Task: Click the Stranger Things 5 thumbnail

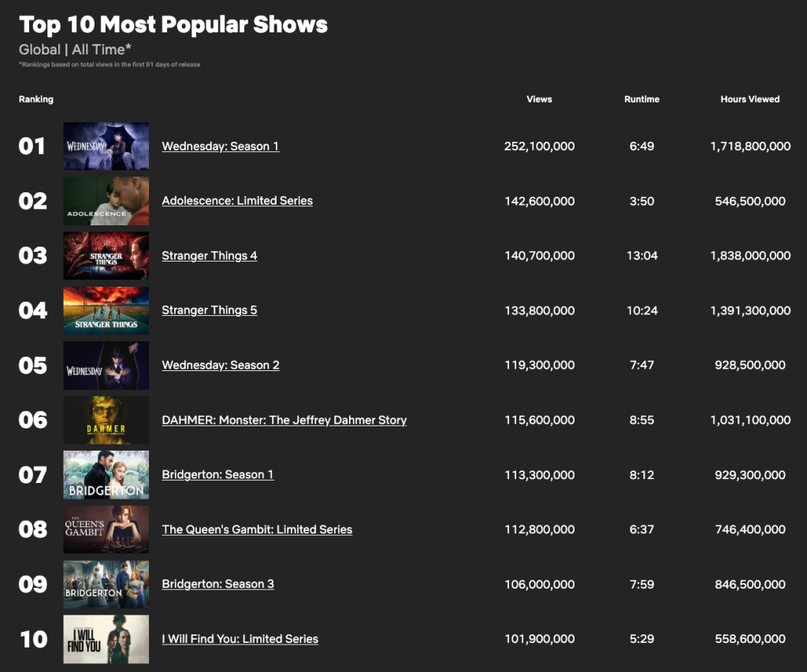Action: coord(106,310)
